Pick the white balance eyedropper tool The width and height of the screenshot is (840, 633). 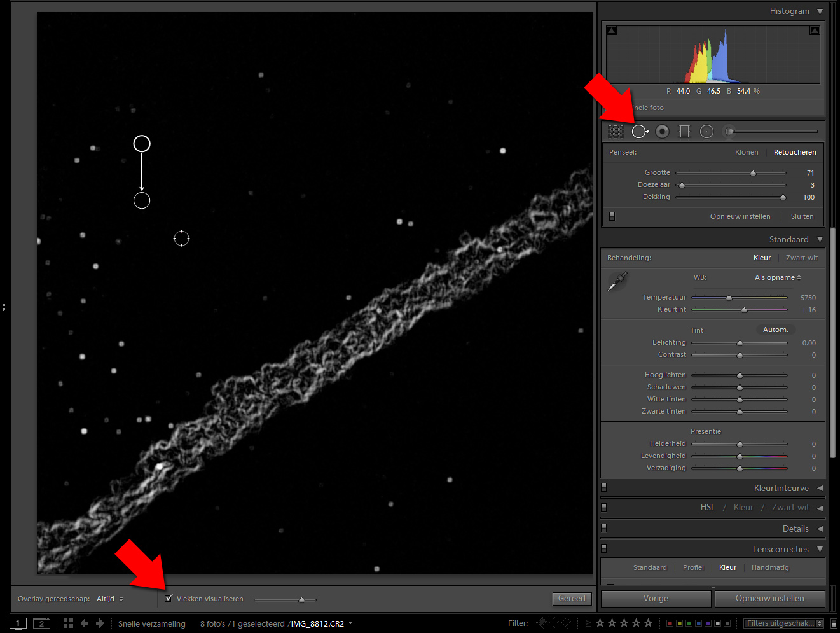[617, 281]
